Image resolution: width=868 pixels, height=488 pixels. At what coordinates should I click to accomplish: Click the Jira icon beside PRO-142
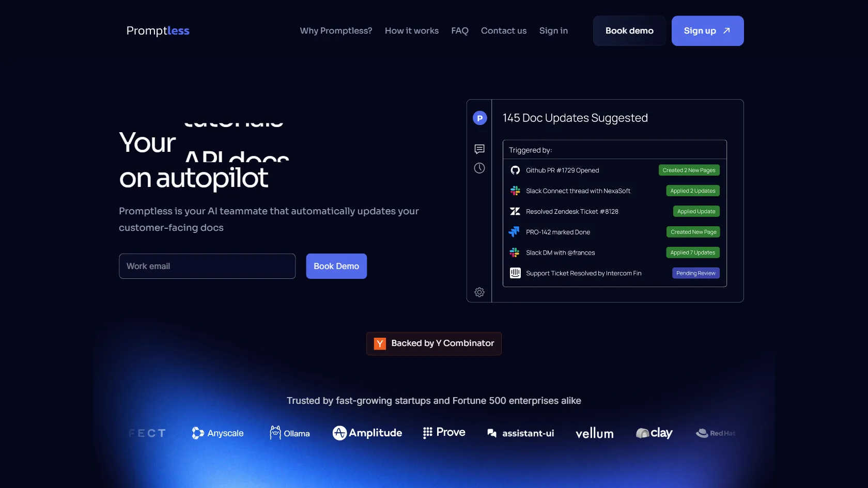pos(515,232)
